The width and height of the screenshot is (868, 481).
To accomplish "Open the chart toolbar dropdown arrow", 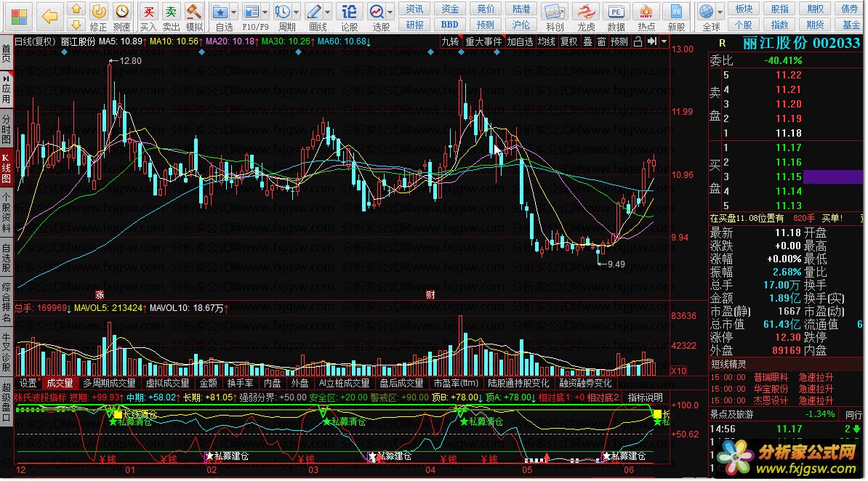I will coord(664,41).
